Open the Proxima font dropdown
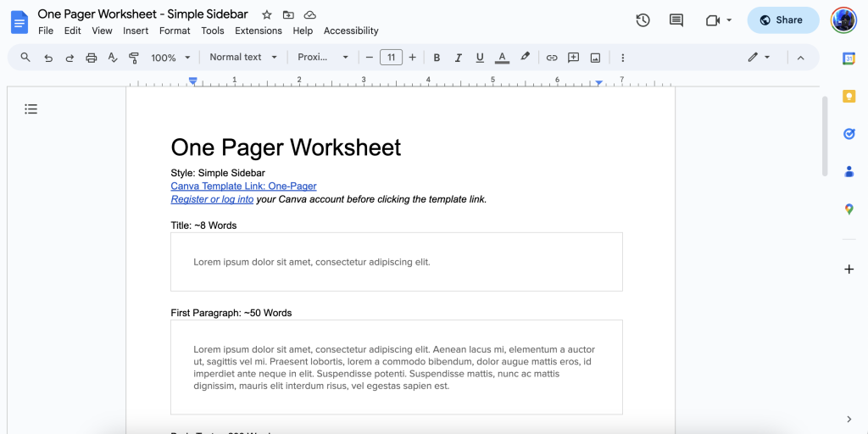Viewport: 868px width, 434px height. 323,57
